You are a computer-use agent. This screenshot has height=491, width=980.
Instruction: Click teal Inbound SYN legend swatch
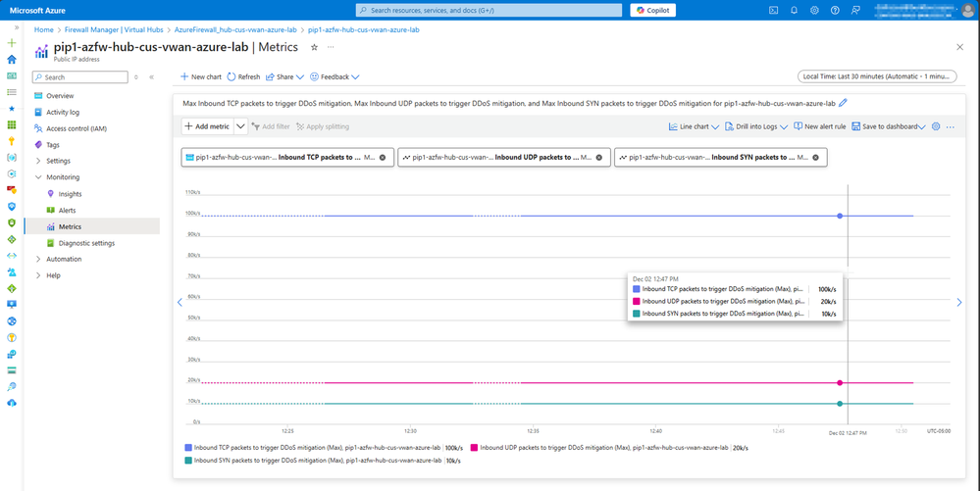[x=188, y=461]
